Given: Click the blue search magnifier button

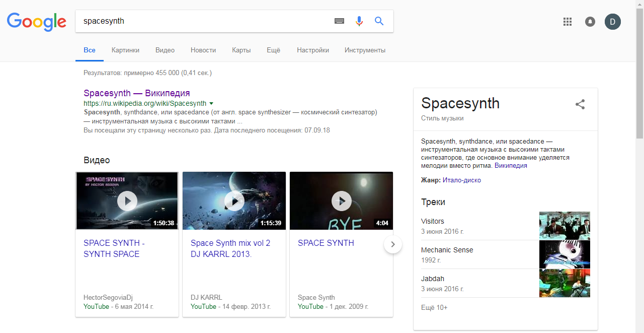Looking at the screenshot, I should 379,21.
